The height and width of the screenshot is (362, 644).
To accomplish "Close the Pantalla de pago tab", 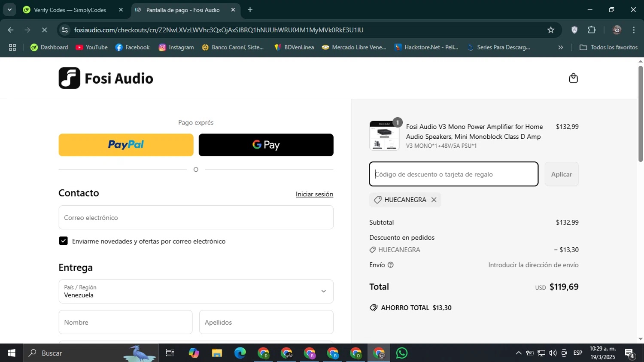I will tap(233, 10).
